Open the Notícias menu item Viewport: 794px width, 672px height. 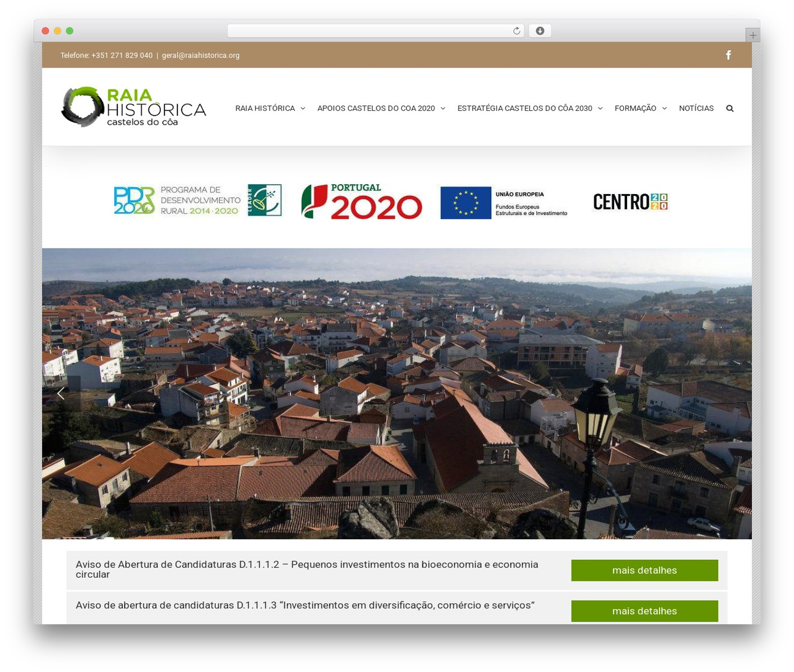coord(696,108)
